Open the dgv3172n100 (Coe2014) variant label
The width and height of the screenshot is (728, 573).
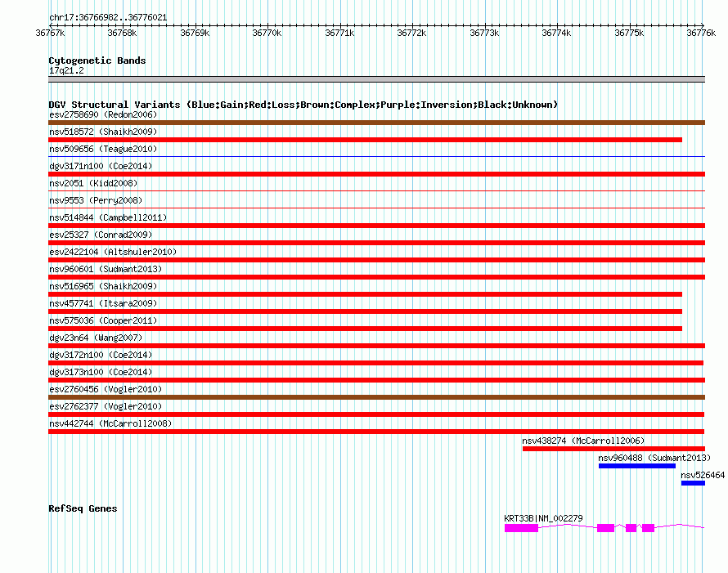tap(101, 355)
